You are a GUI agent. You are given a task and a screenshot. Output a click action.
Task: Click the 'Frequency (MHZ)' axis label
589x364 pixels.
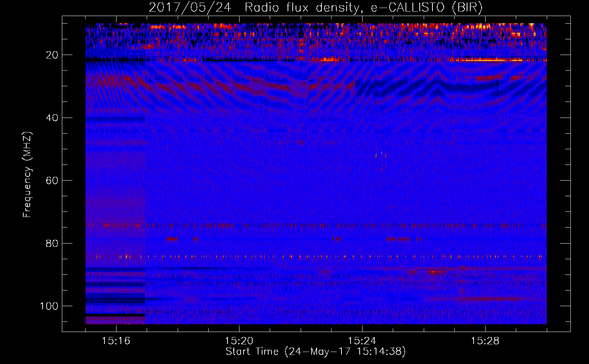tap(28, 174)
